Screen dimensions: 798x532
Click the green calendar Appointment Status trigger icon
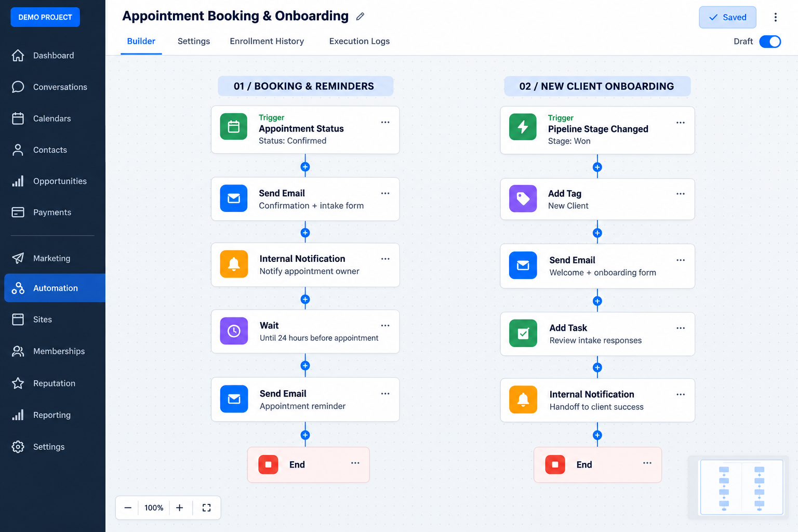coord(234,127)
